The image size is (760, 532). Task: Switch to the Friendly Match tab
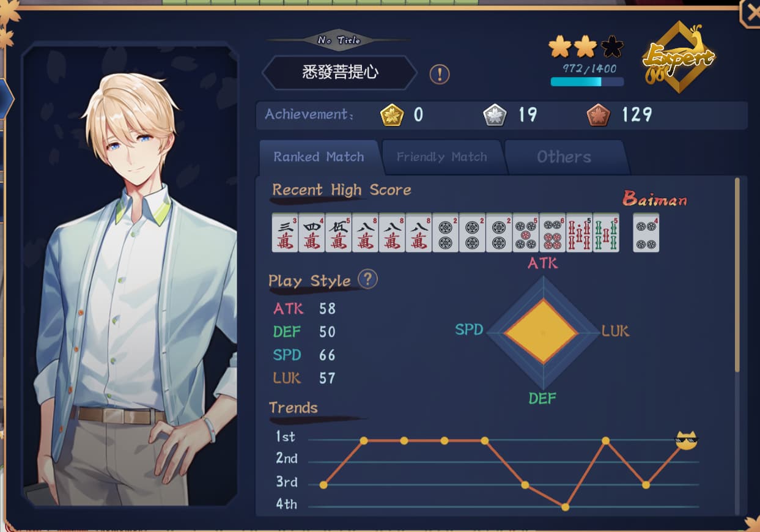pyautogui.click(x=441, y=157)
